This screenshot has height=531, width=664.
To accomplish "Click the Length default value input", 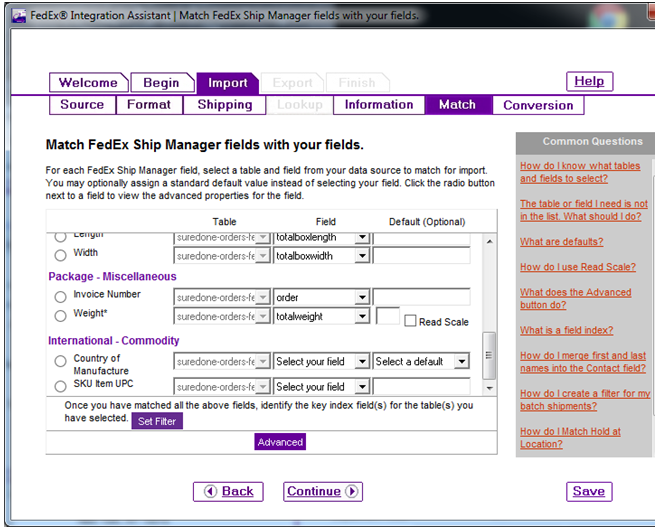I will [421, 238].
